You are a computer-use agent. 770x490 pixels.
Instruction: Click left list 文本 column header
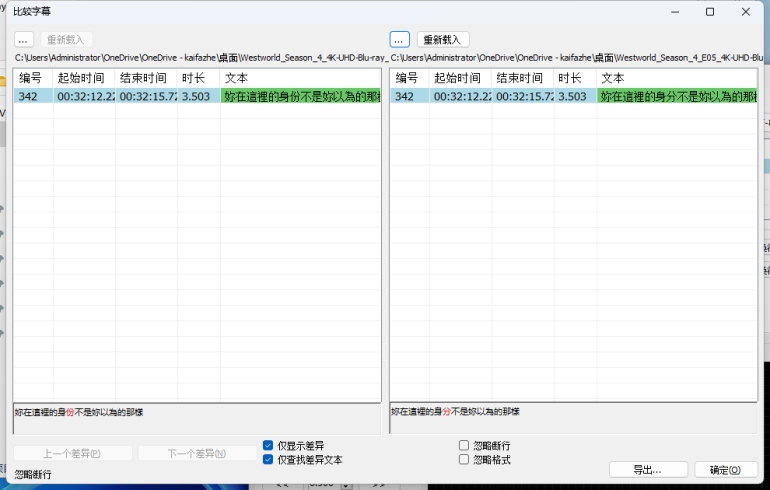click(301, 78)
